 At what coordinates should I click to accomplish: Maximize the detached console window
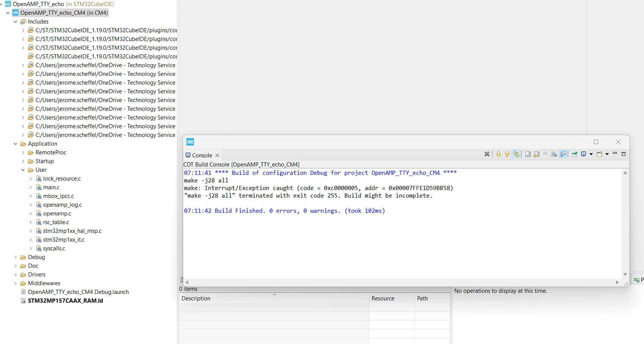coord(596,142)
